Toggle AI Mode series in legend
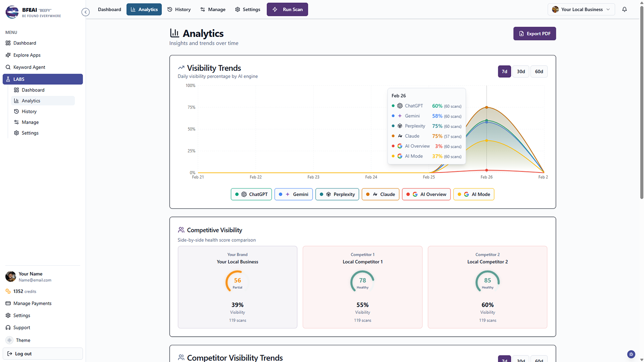 pyautogui.click(x=474, y=194)
